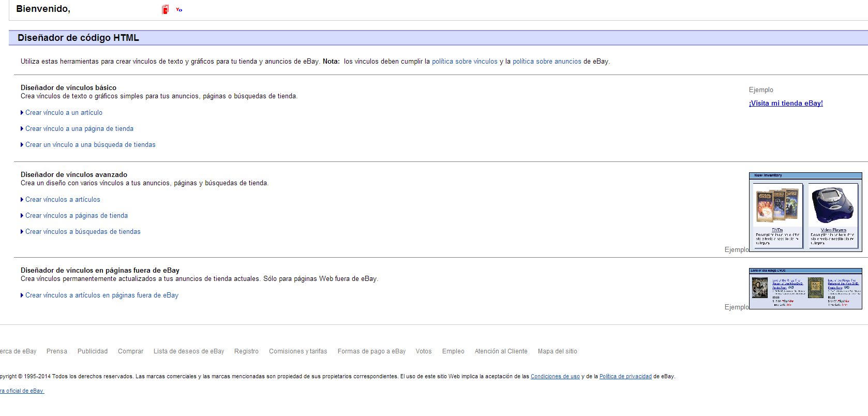The image size is (868, 416).
Task: Open Condiciones de uso link
Action: pos(555,377)
